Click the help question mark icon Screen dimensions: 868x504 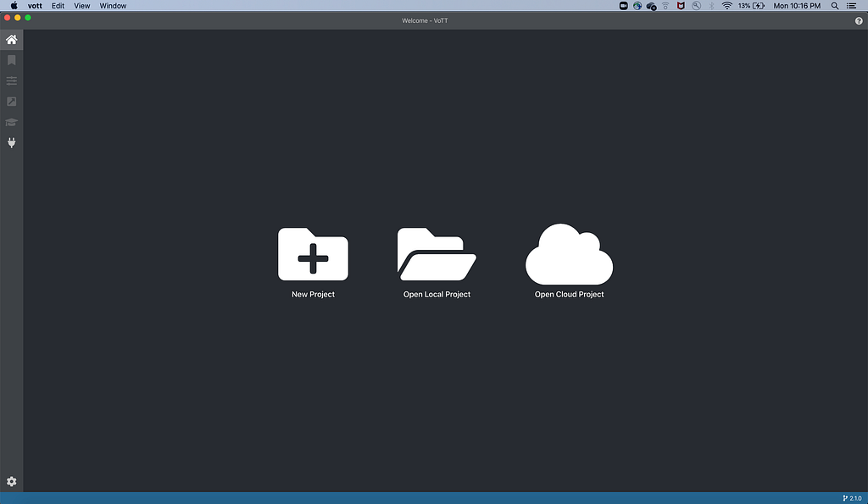tap(859, 21)
